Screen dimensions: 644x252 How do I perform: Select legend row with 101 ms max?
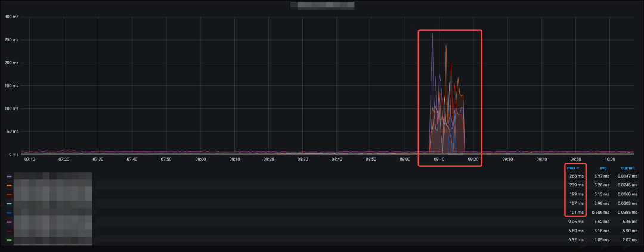(x=52, y=213)
